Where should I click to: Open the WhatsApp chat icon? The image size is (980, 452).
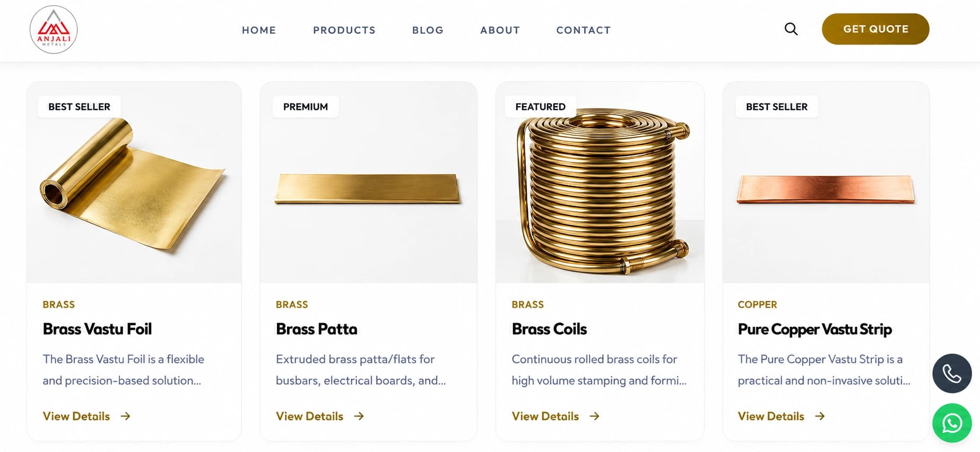click(952, 423)
